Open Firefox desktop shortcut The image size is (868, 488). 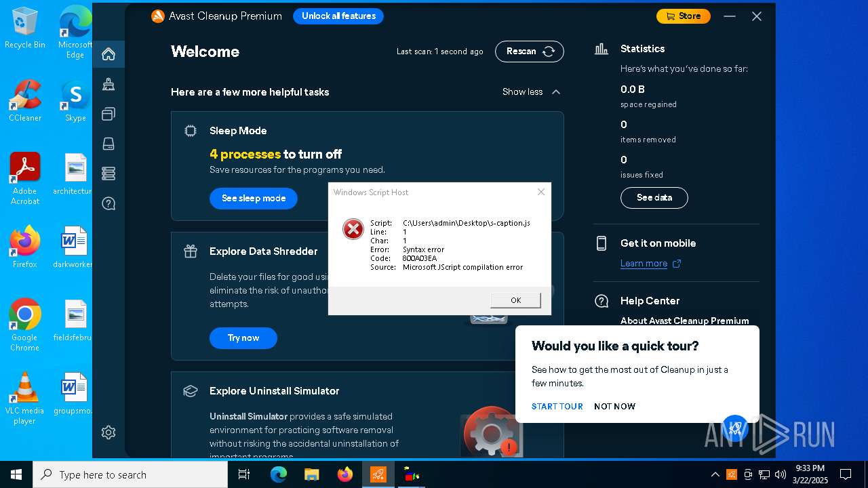[25, 247]
